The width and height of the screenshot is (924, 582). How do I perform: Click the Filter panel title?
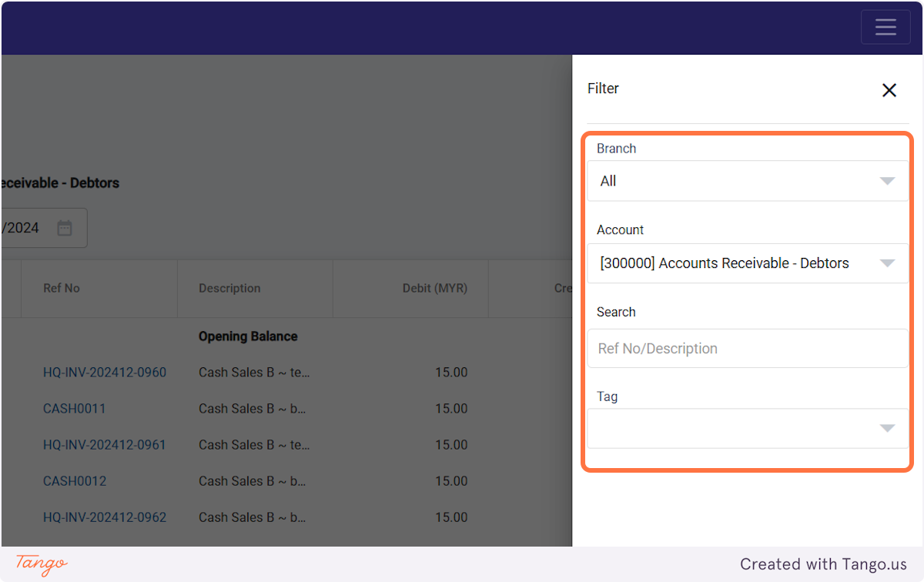(603, 89)
